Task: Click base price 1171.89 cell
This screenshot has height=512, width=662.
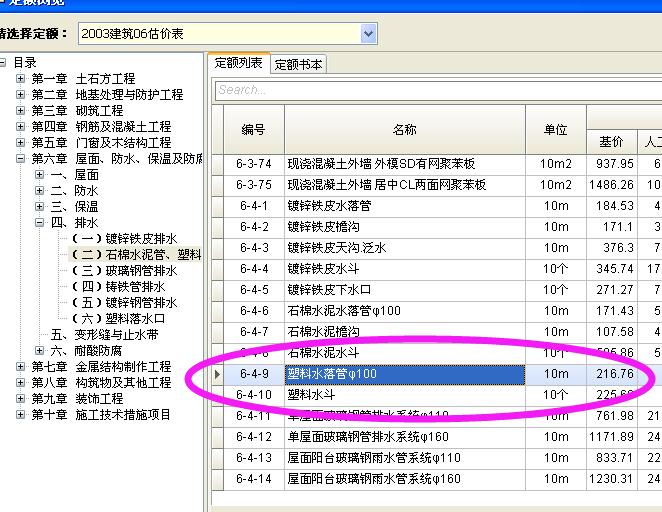Action: coord(611,437)
